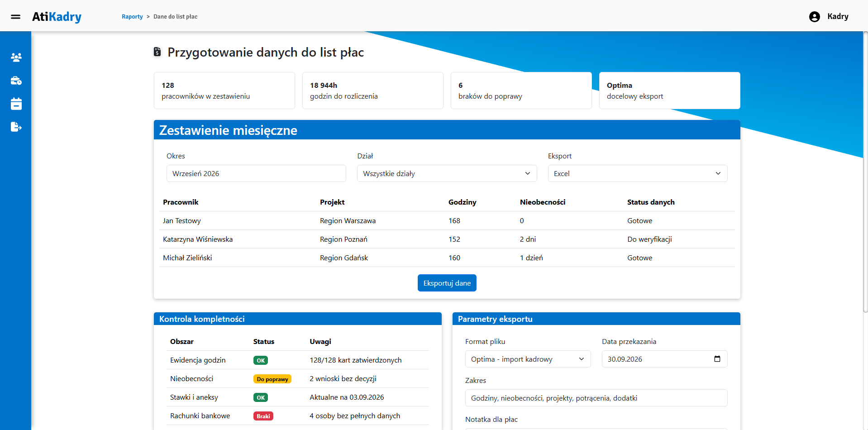Open the hamburger menu icon
This screenshot has width=868, height=430.
15,17
